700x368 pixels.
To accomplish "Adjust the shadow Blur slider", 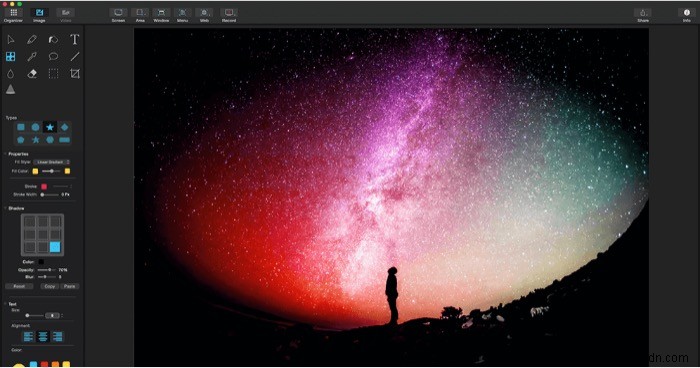I will click(46, 277).
